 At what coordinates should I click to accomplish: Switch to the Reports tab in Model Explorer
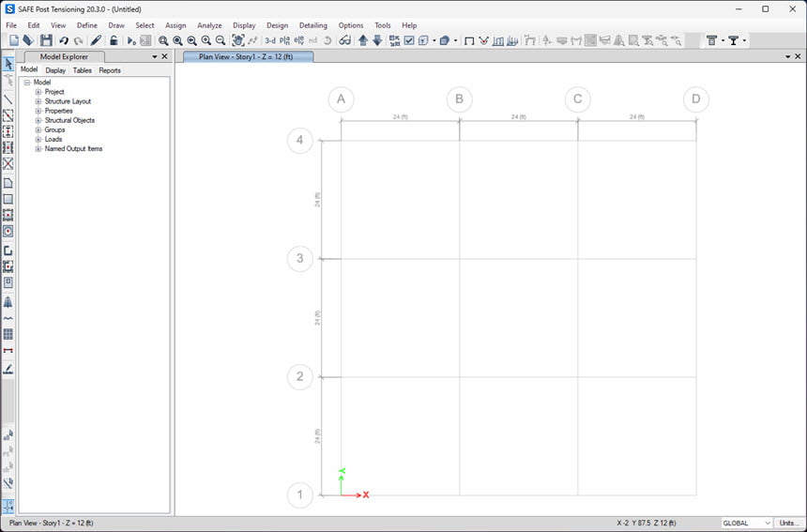[x=110, y=70]
